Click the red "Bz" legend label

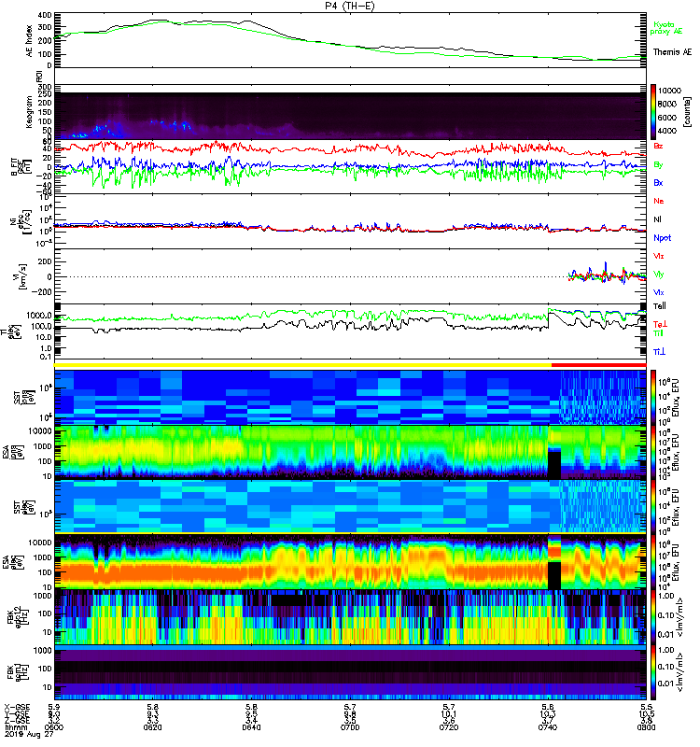[658, 147]
